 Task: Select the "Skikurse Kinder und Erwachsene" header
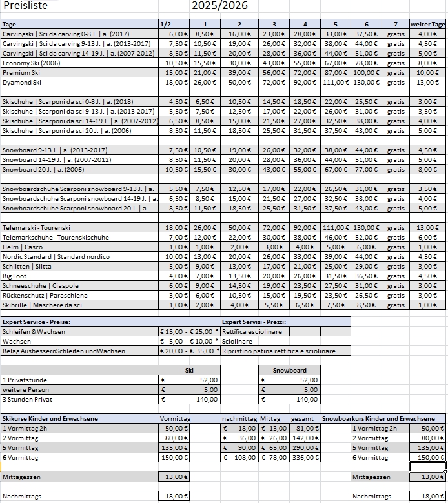50,418
